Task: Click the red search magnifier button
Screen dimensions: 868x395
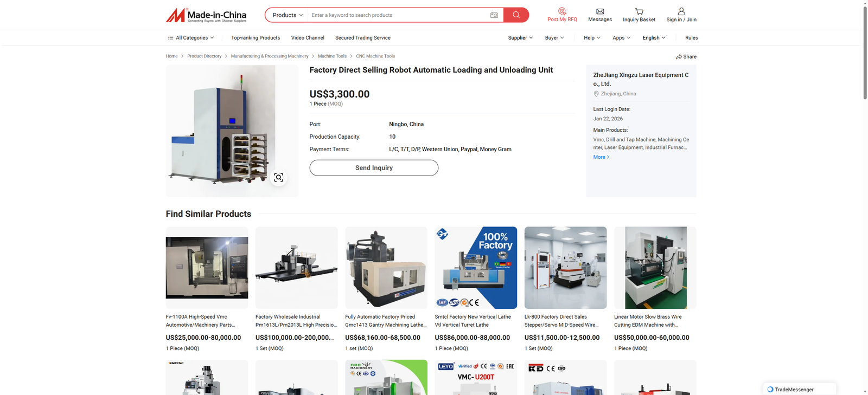Action: coord(516,15)
